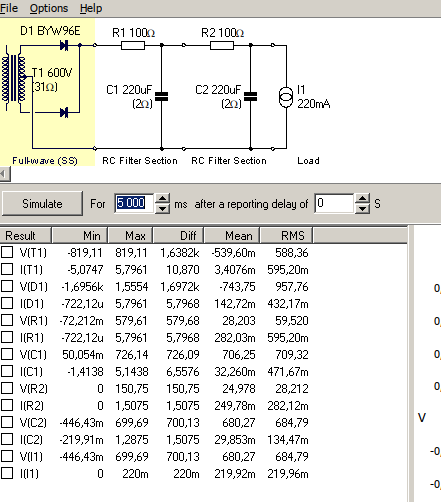The image size is (441, 502).
Task: Click the first RC Filter Section label
Action: [x=140, y=161]
